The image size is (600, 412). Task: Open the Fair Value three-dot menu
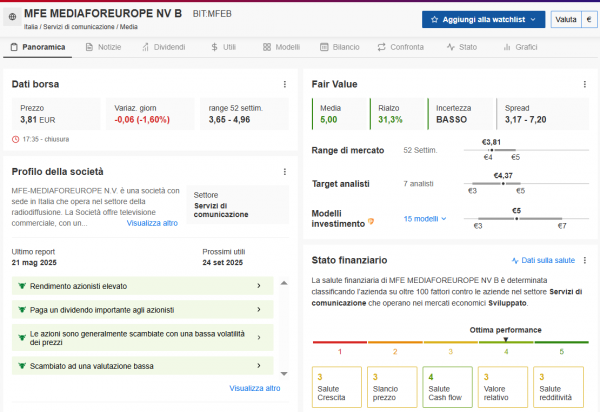click(585, 84)
